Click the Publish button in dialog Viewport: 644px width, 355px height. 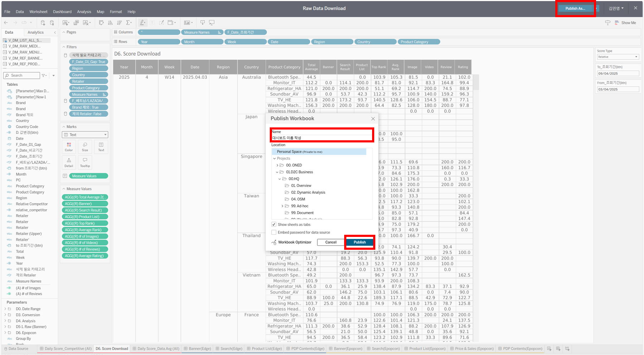click(360, 242)
